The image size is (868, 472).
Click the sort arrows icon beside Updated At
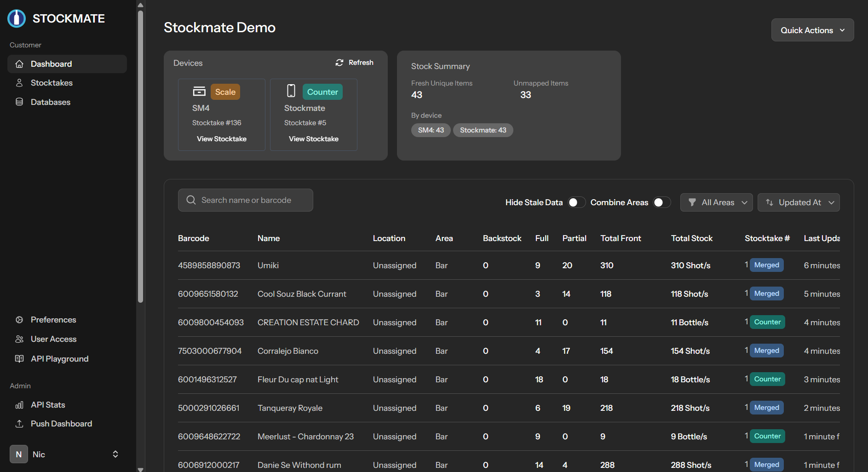coord(769,202)
